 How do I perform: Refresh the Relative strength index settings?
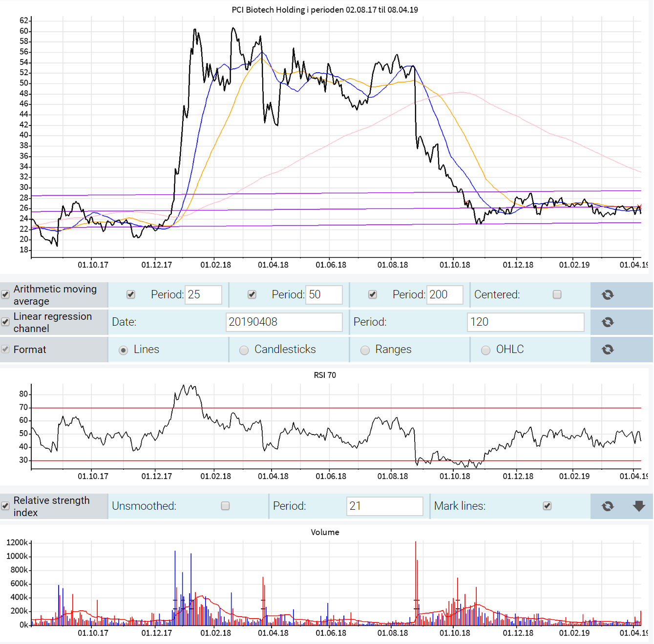click(608, 506)
